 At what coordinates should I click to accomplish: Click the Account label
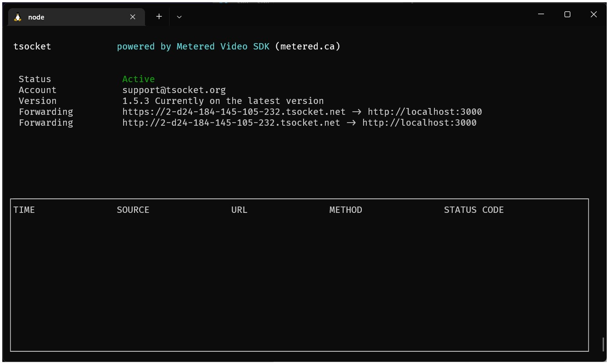(x=38, y=90)
